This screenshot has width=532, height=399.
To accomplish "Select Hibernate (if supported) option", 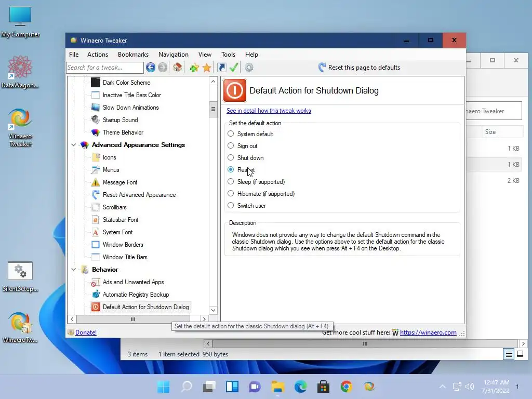I will click(x=231, y=193).
